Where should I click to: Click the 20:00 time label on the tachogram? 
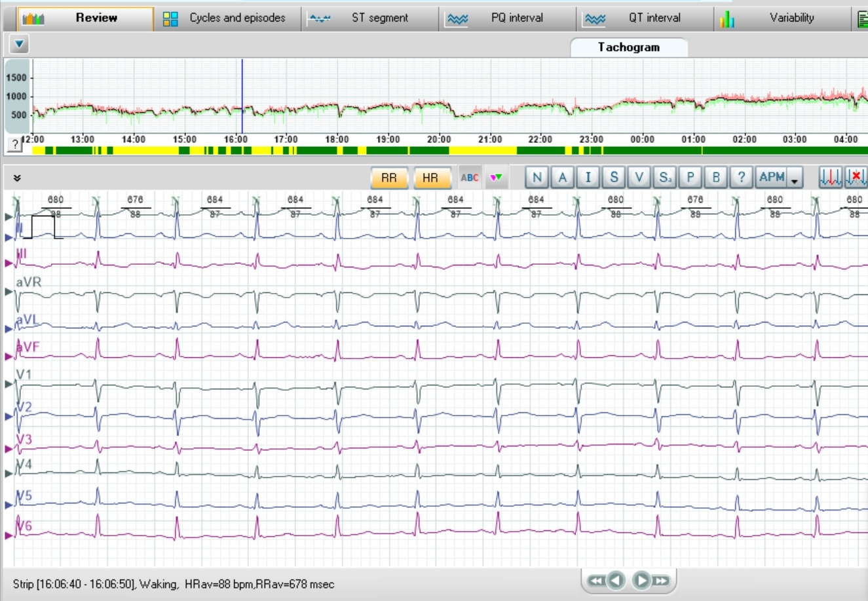click(439, 140)
